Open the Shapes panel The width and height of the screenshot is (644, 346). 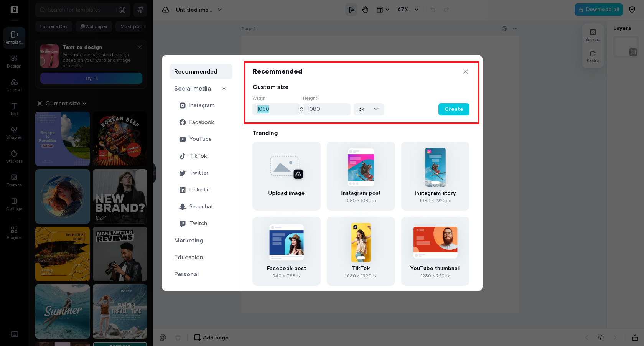coord(14,133)
